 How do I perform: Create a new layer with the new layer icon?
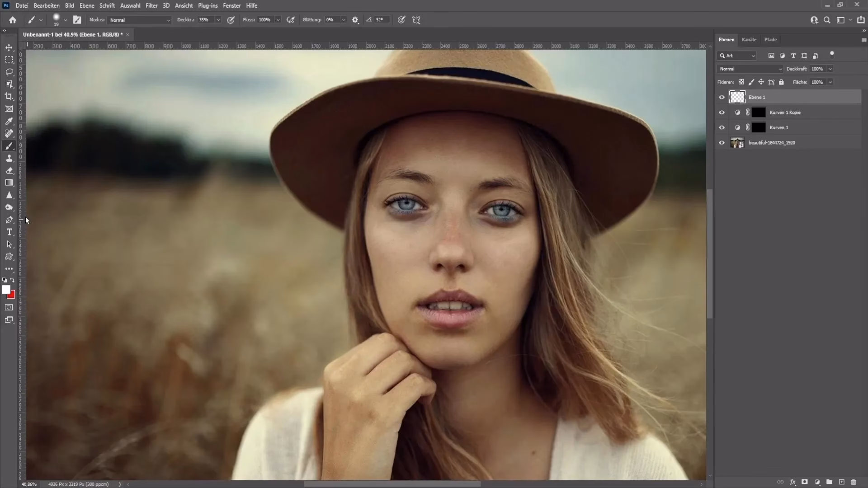tap(841, 482)
